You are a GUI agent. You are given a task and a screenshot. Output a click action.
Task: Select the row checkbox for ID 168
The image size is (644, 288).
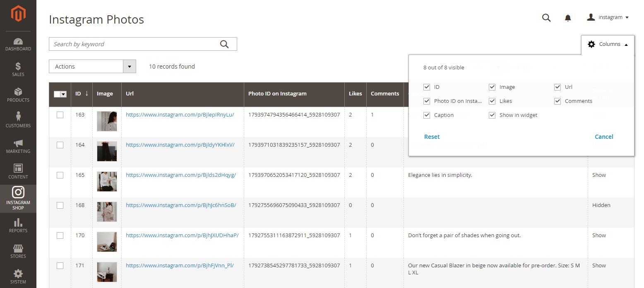60,205
